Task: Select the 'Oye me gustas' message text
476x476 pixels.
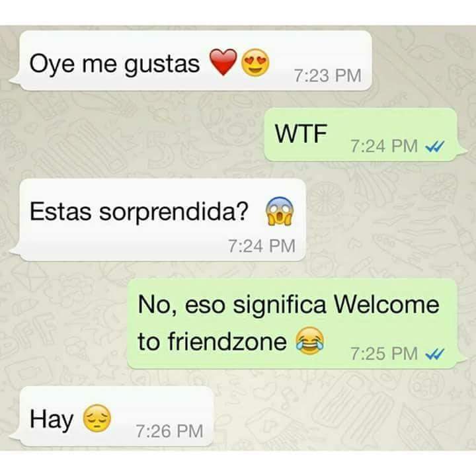Action: coord(114,64)
